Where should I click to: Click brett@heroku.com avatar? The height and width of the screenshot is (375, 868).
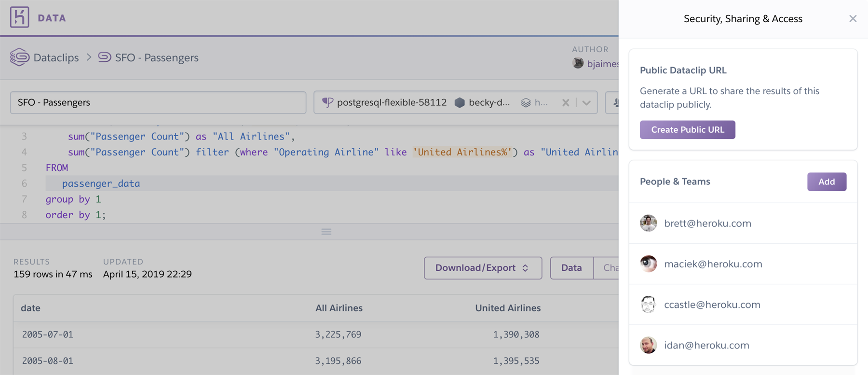tap(649, 223)
